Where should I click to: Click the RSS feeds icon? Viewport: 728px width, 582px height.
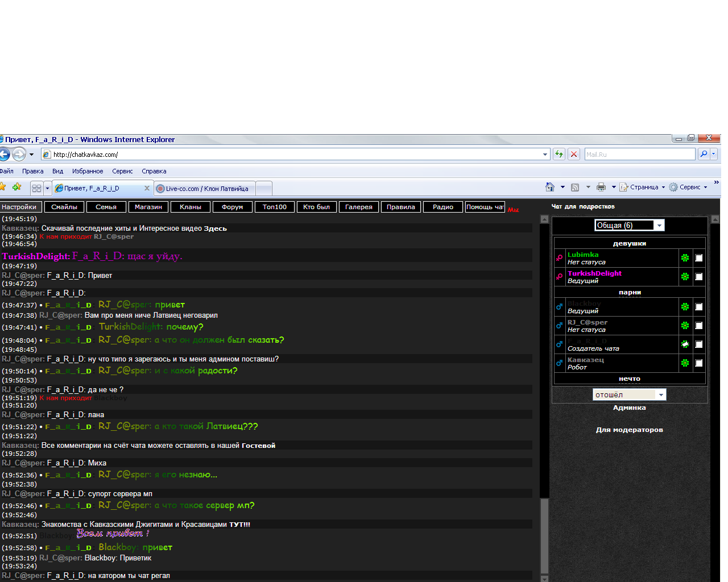pyautogui.click(x=575, y=187)
